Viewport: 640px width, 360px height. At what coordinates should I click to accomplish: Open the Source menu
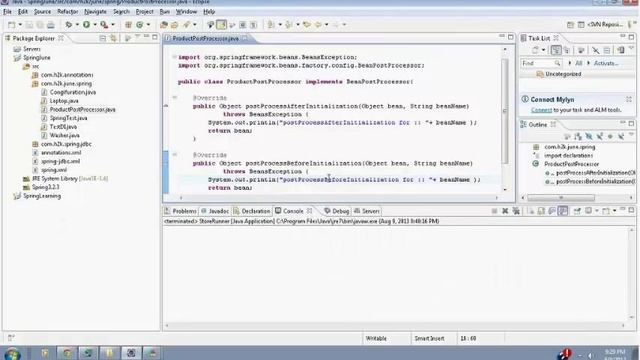(x=42, y=12)
